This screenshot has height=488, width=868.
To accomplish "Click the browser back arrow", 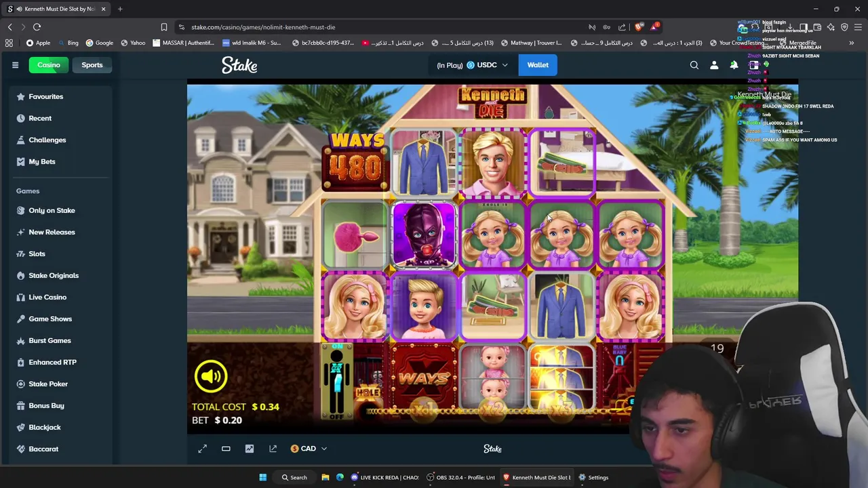I will (x=10, y=27).
